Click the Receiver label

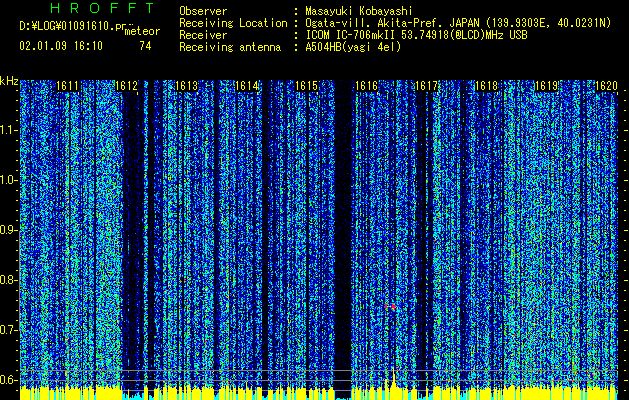[203, 35]
